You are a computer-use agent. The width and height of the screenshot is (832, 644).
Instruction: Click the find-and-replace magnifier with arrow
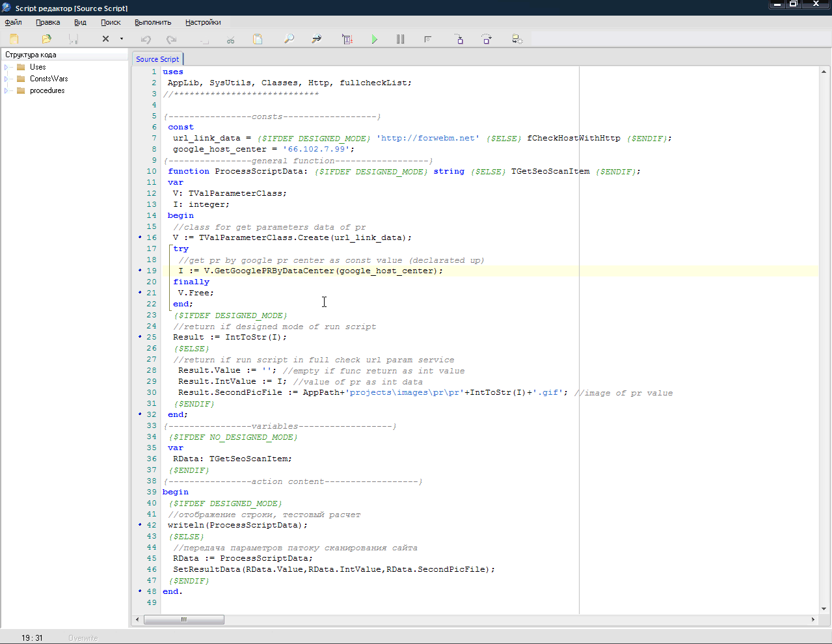pyautogui.click(x=316, y=39)
